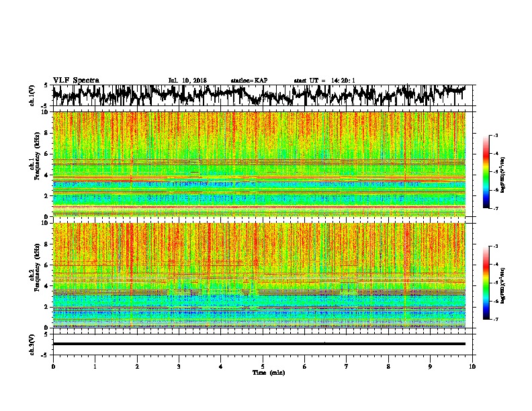Click the "Time (min)" axis title
Viewport: 532px width, 411px height.
[x=269, y=373]
